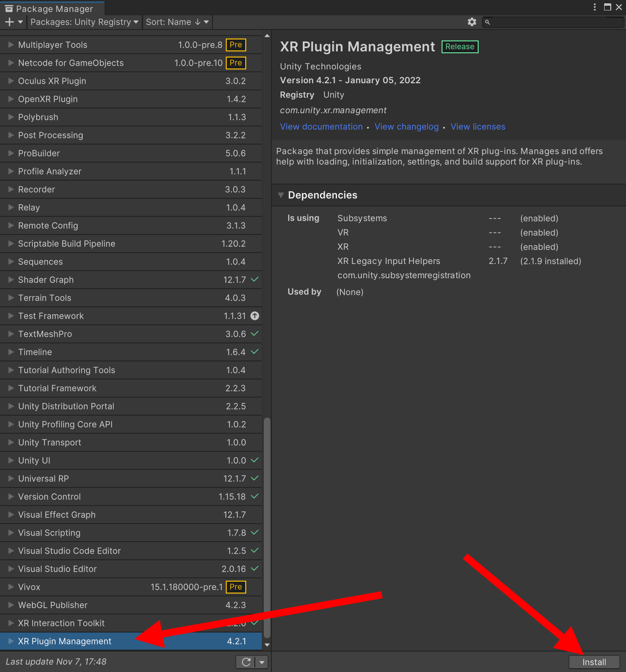Viewport: 626px width, 672px height.
Task: Click Test Framework update available icon
Action: (255, 316)
